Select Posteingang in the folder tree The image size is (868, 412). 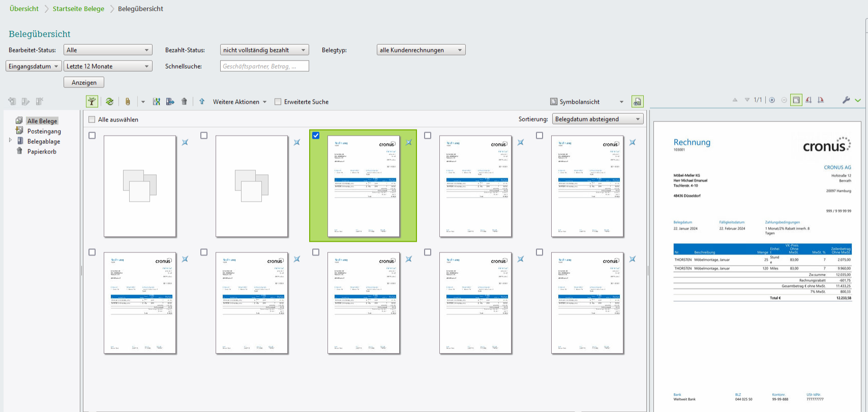[44, 131]
